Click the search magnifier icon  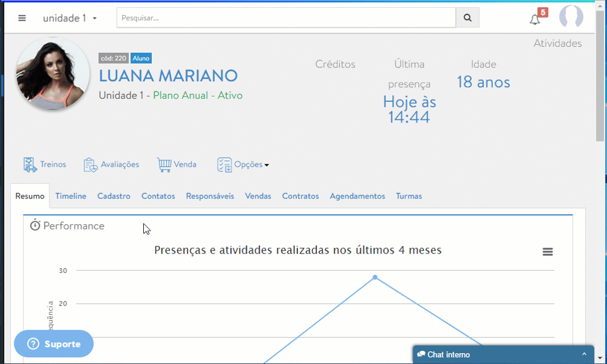[467, 18]
